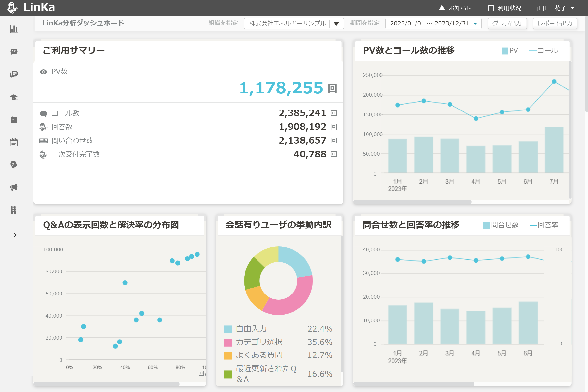Expand the sidebar with the chevron arrow
The height and width of the screenshot is (392, 588).
15,235
